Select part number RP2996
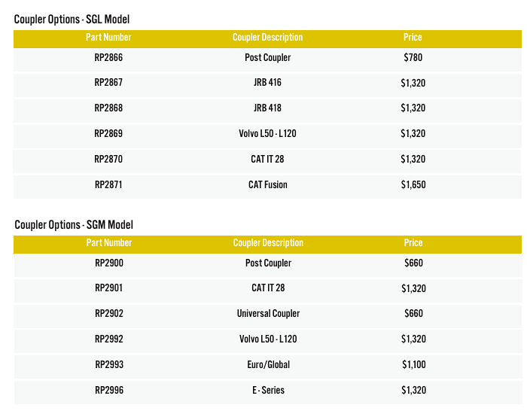Image resolution: width=527 pixels, height=420 pixels. 109,391
